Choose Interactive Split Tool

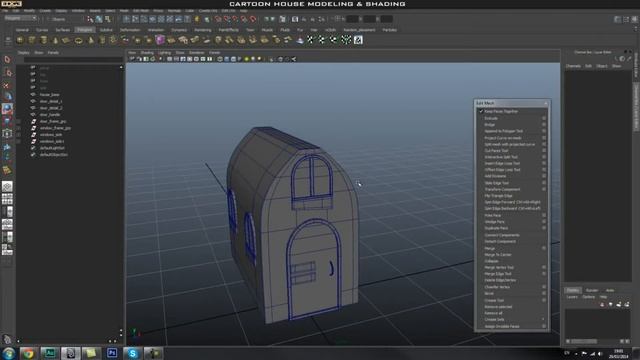pos(501,157)
